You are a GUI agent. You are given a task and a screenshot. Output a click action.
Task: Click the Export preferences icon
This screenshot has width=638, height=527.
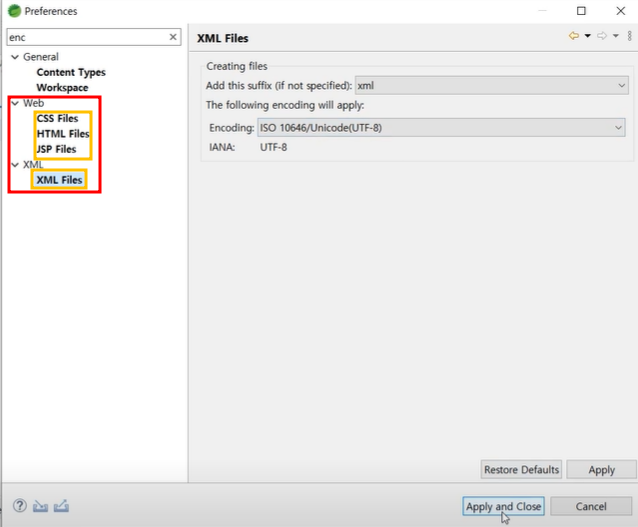[x=61, y=506]
